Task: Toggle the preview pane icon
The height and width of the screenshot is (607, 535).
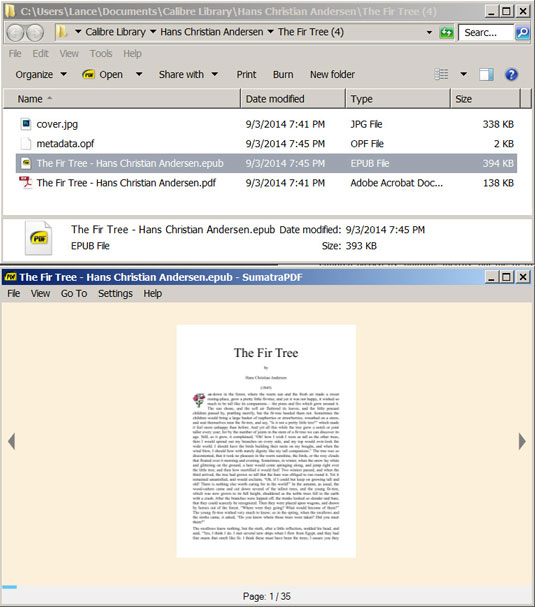Action: click(x=486, y=74)
